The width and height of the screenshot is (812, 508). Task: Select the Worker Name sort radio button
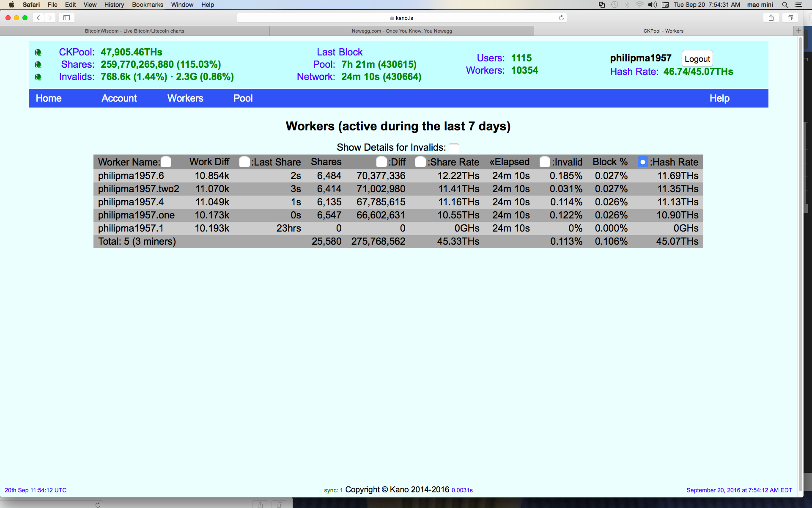[166, 162]
